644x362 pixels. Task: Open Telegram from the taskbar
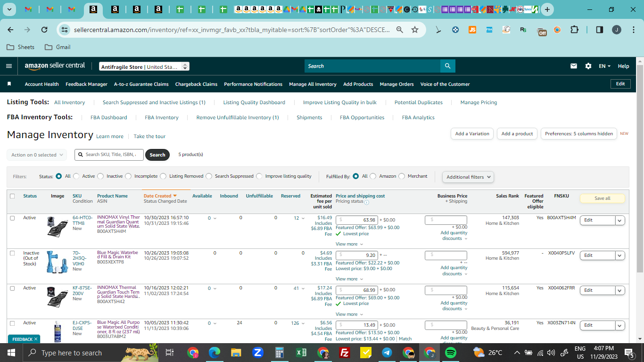(x=387, y=353)
